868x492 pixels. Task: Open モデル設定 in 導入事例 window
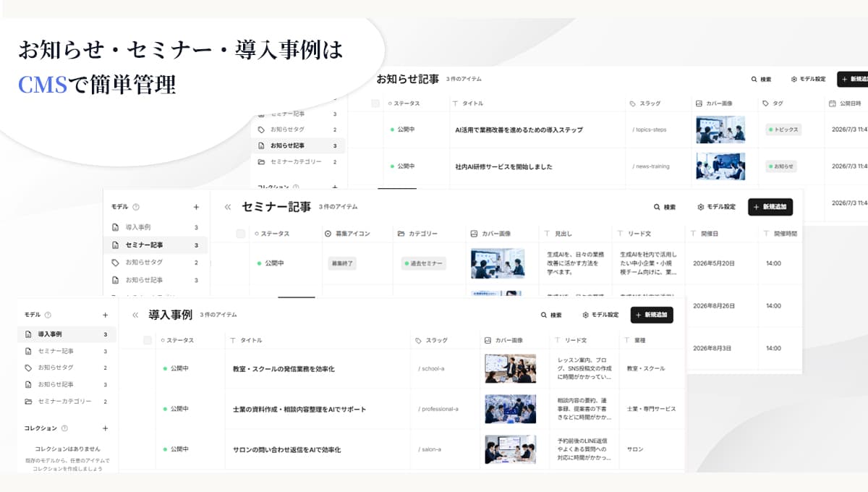600,315
